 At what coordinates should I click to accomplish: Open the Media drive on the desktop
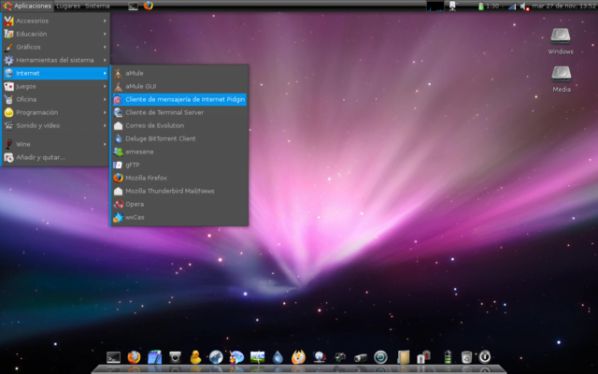[x=561, y=79]
